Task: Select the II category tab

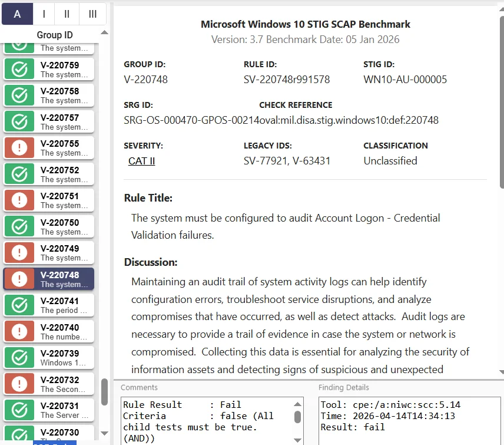Action: point(67,14)
